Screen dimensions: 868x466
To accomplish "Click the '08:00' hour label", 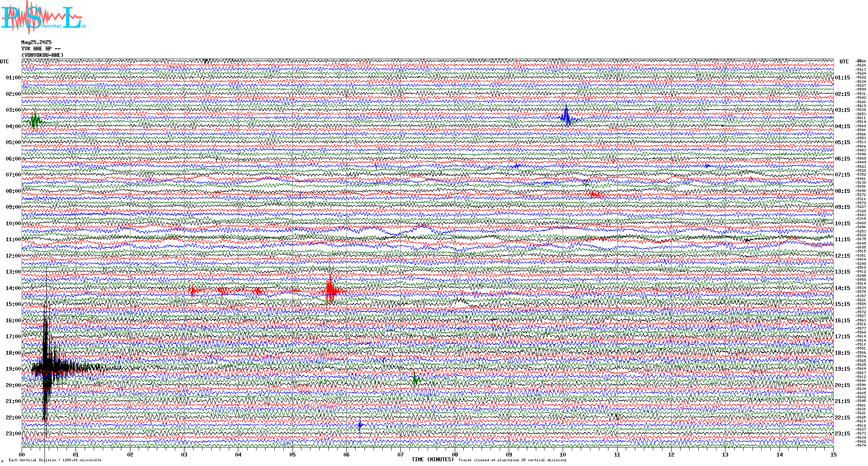I will (x=13, y=191).
